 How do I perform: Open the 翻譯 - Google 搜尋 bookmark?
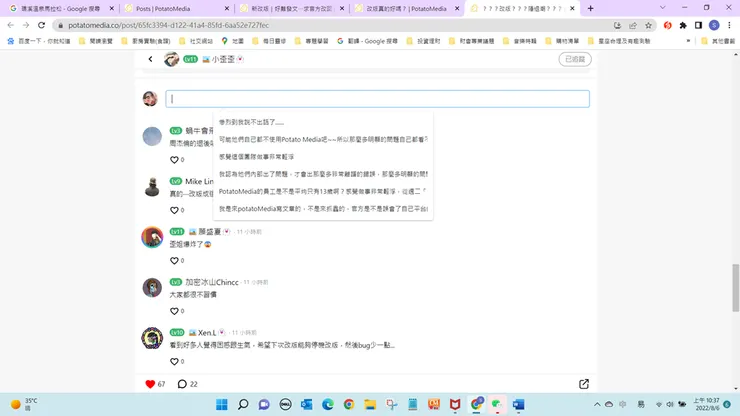pos(367,41)
